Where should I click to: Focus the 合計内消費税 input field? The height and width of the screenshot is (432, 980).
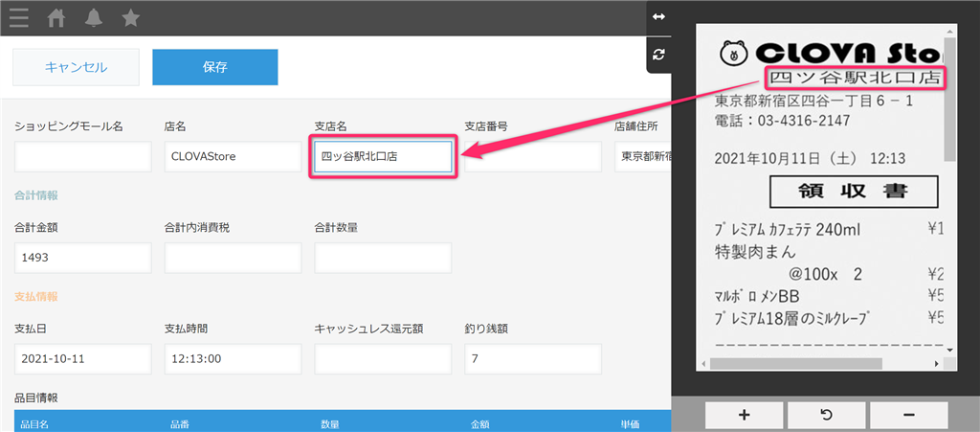234,259
